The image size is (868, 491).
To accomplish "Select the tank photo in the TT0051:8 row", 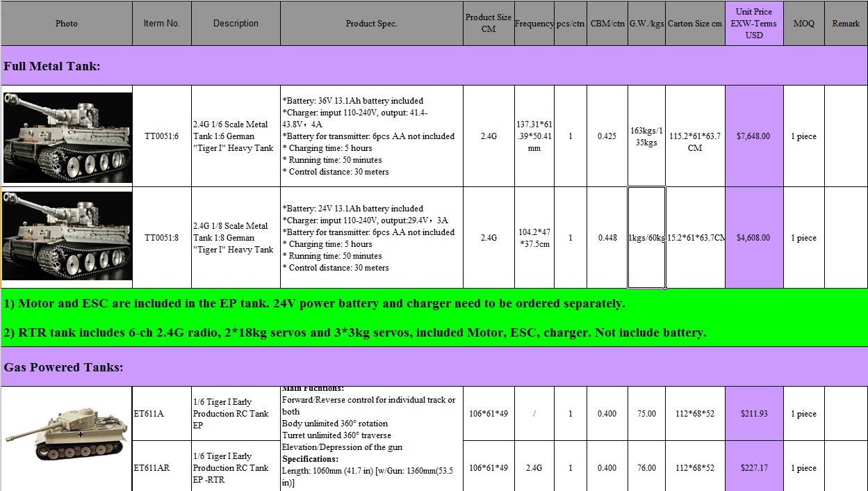I will pyautogui.click(x=67, y=236).
